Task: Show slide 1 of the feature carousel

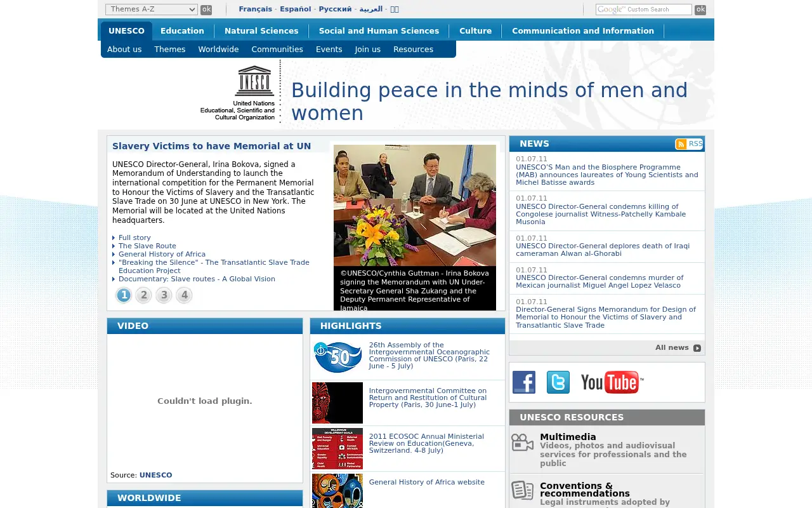Action: (124, 295)
